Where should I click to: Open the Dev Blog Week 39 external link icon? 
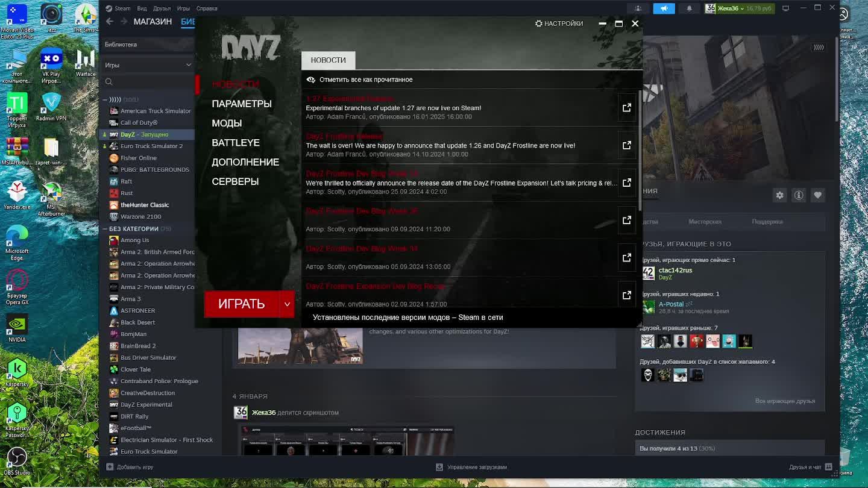(627, 183)
